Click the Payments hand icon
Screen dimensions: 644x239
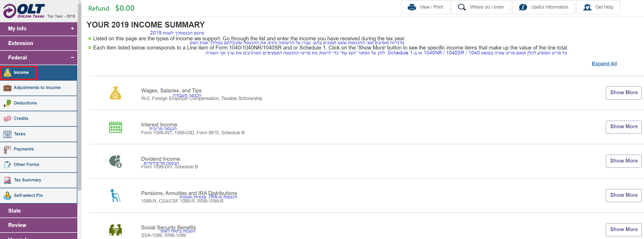click(x=7, y=149)
